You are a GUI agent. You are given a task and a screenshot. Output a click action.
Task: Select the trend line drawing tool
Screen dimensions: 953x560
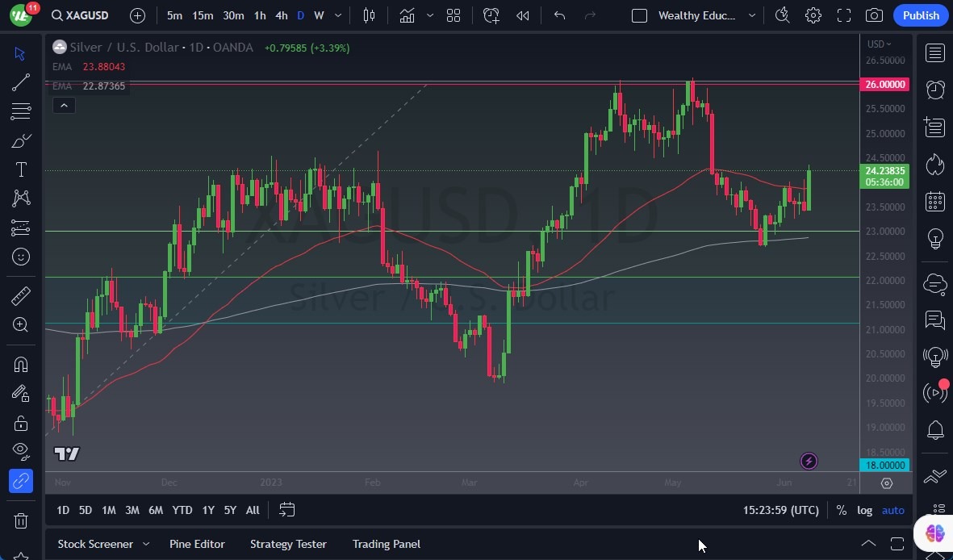pyautogui.click(x=21, y=82)
